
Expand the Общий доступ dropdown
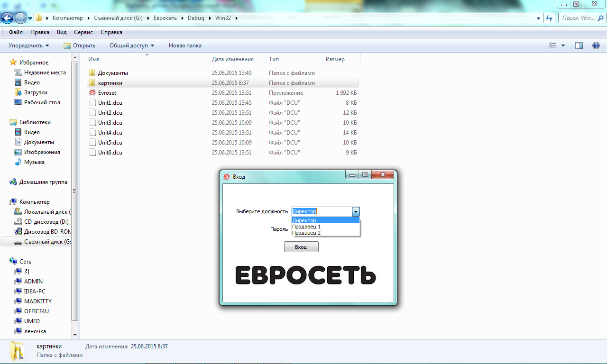pyautogui.click(x=132, y=45)
